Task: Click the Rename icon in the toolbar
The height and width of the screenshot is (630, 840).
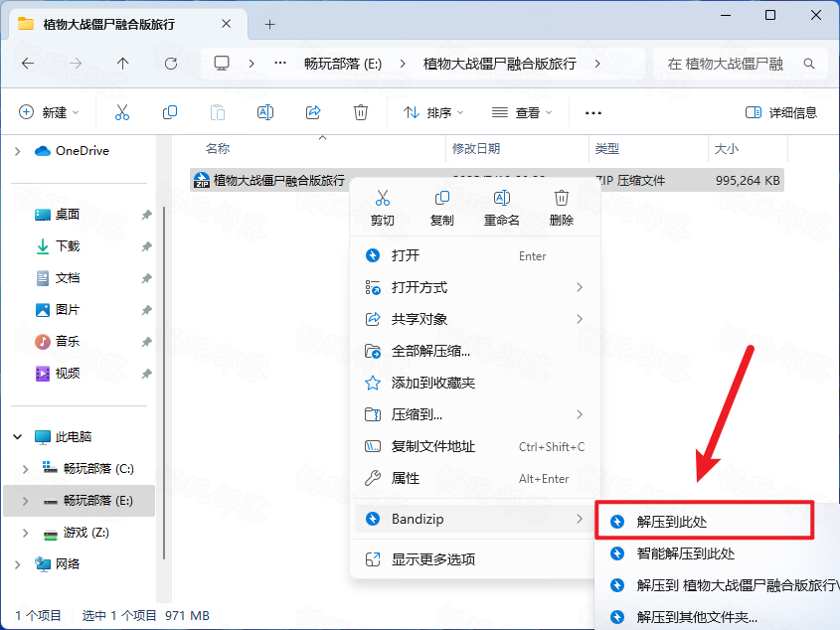Action: (265, 112)
